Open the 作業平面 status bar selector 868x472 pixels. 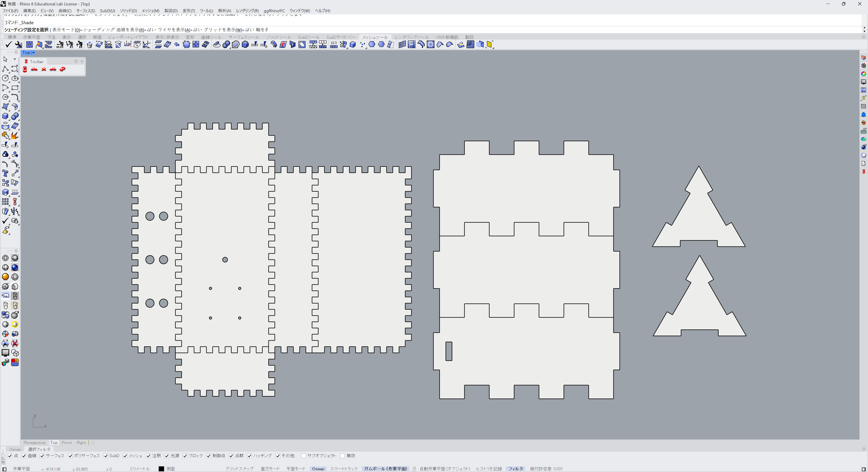[x=21, y=469]
